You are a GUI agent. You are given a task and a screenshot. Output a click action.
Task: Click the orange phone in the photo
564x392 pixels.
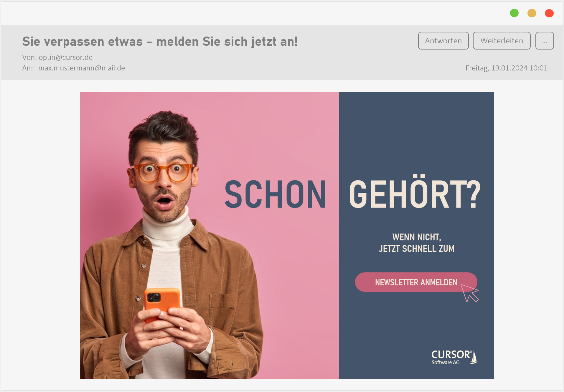coord(162,304)
